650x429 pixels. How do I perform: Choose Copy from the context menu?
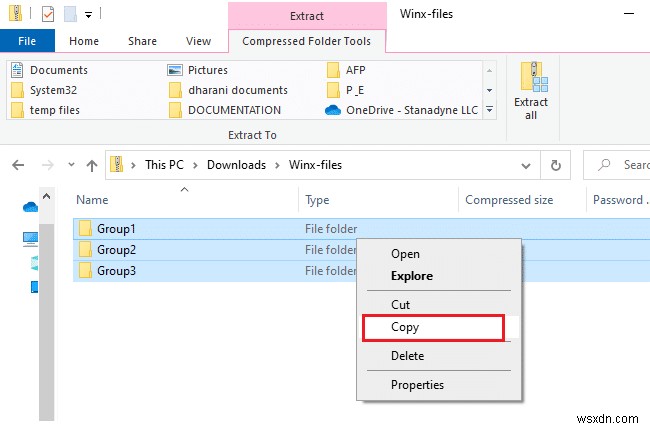coord(405,327)
